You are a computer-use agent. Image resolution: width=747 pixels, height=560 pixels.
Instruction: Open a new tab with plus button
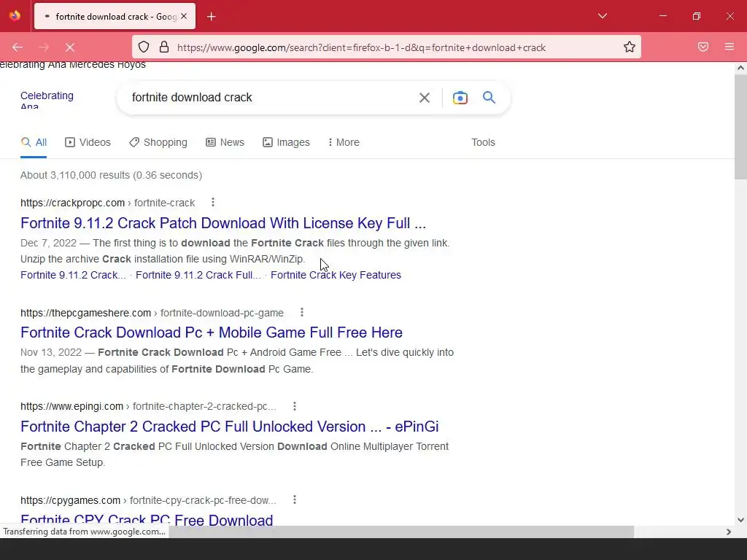tap(212, 17)
